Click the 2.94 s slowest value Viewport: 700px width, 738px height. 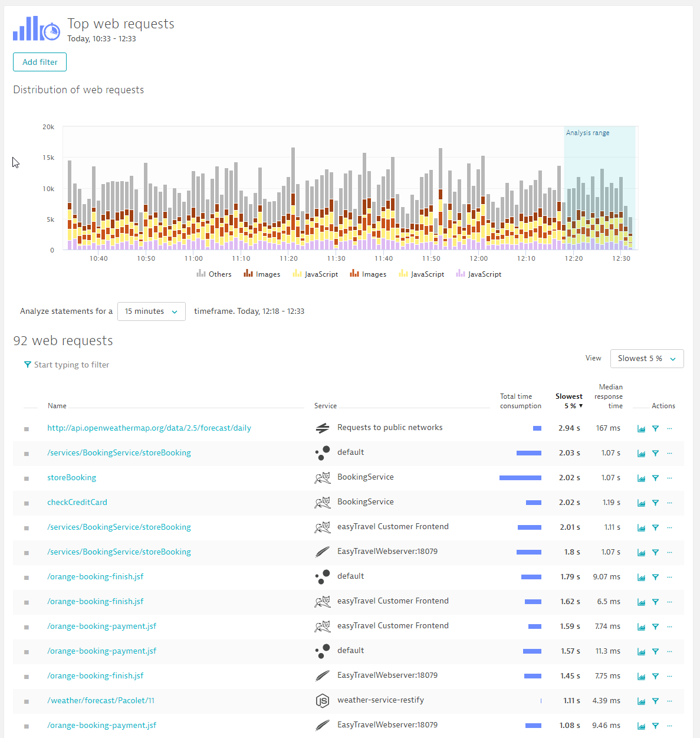pyautogui.click(x=569, y=428)
